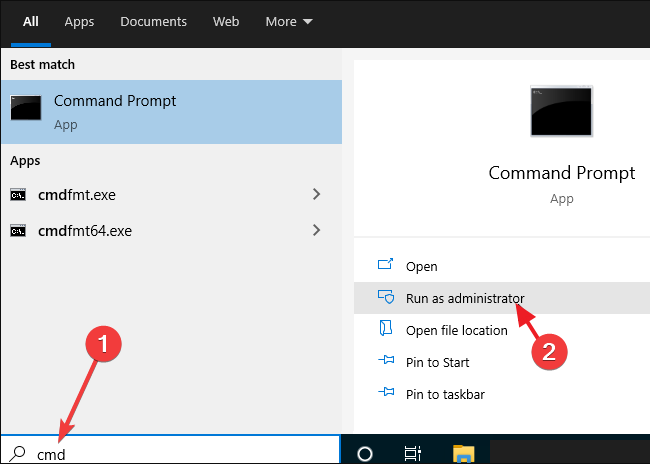Open Task View icon on taskbar
Screen dimensions: 650x464
pyautogui.click(x=413, y=453)
